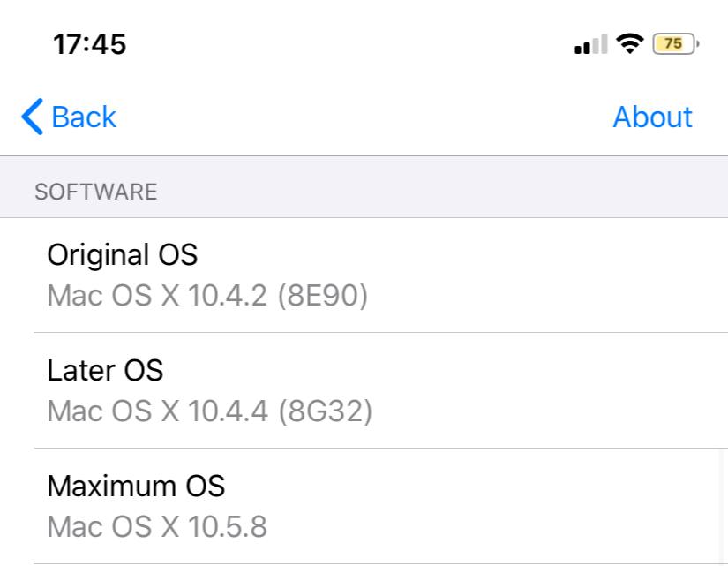Click "Mac OS X" text under Original OS
728x566 pixels.
point(113,296)
